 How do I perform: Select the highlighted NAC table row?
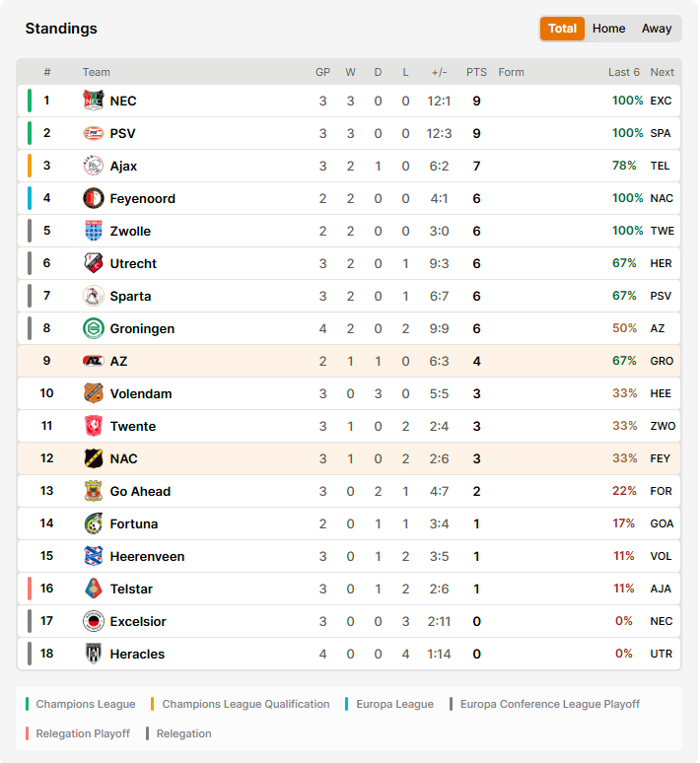(349, 458)
